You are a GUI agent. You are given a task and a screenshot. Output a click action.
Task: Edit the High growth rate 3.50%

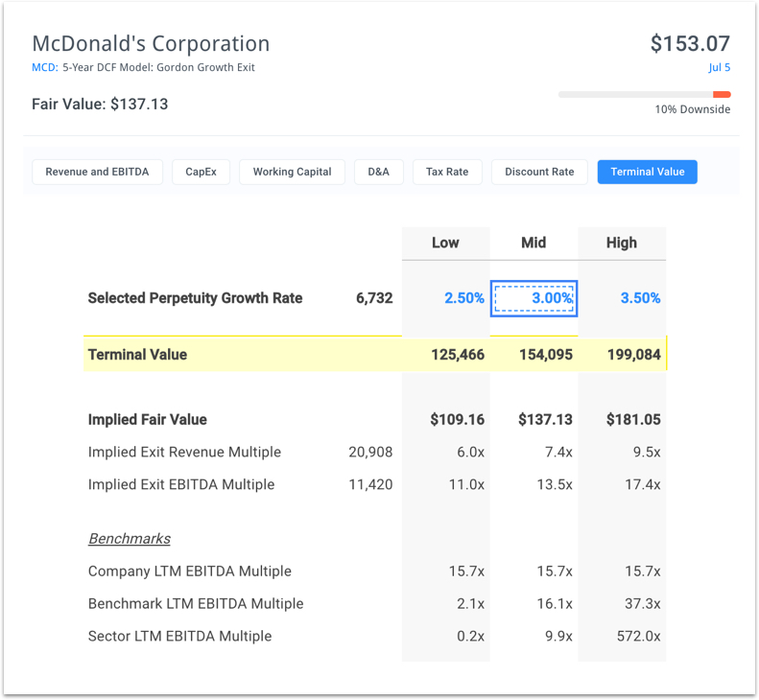pyautogui.click(x=640, y=298)
